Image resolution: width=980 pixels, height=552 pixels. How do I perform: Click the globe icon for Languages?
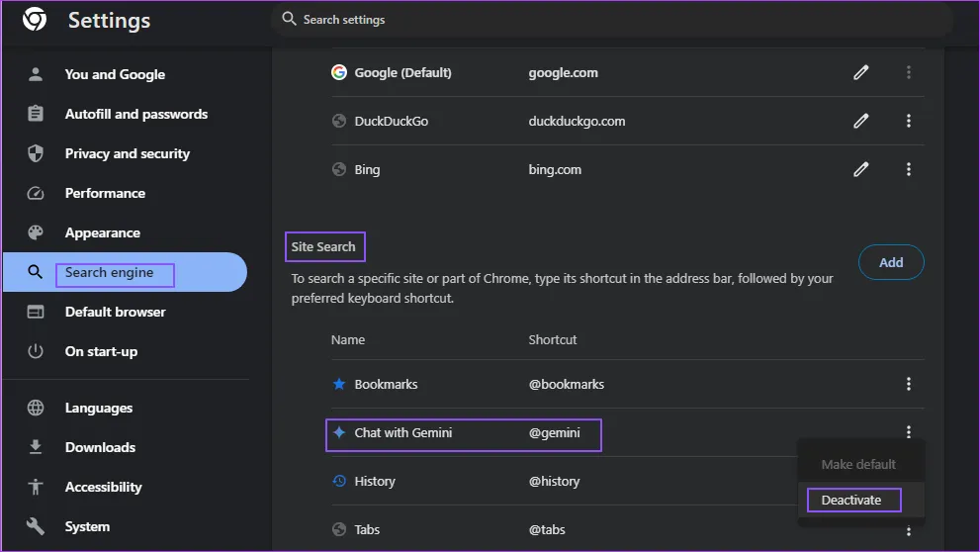[x=36, y=409]
